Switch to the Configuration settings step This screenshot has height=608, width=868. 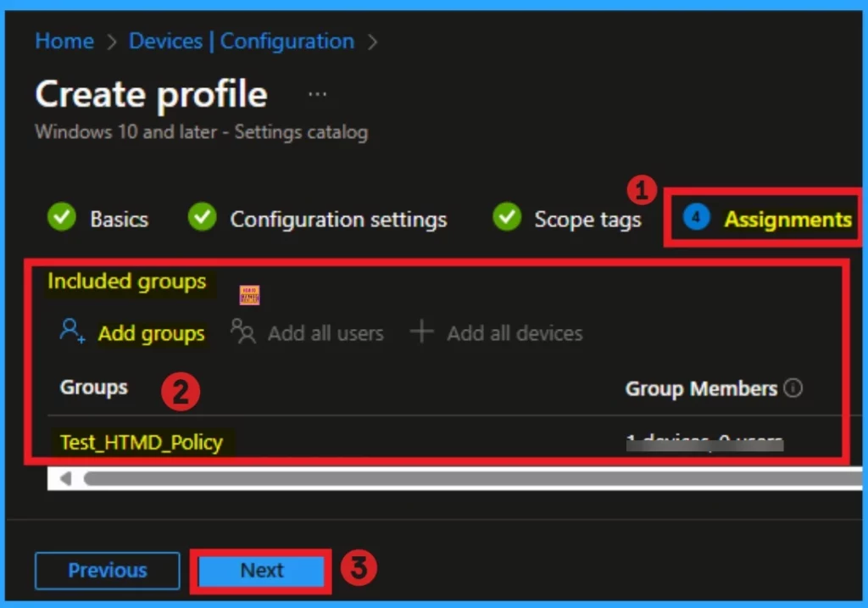338,220
